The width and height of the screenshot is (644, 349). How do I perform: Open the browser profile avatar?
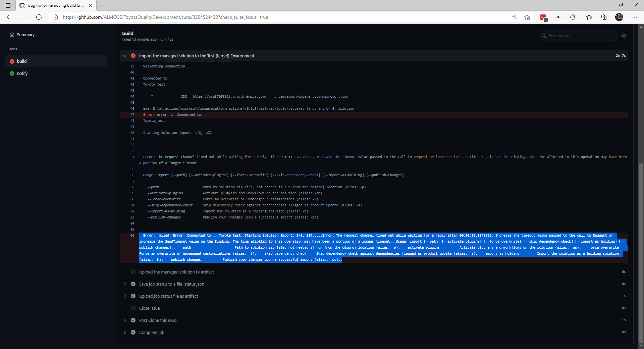(619, 17)
